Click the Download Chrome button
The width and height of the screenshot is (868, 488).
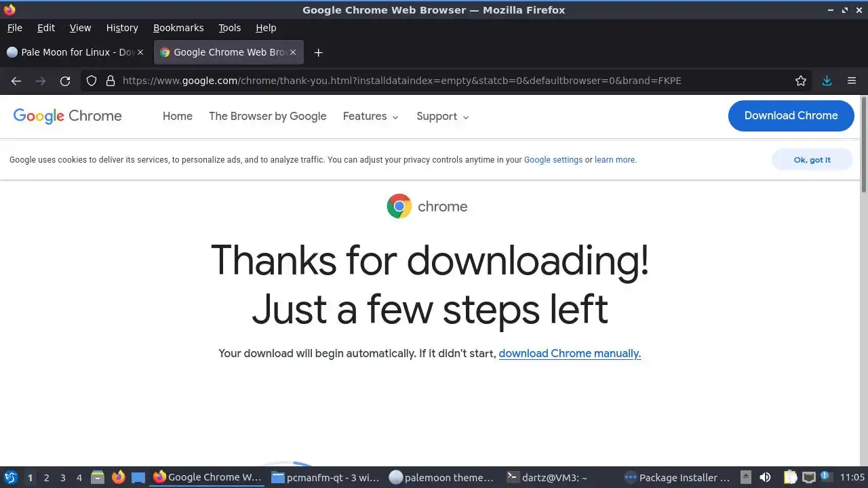pyautogui.click(x=791, y=116)
